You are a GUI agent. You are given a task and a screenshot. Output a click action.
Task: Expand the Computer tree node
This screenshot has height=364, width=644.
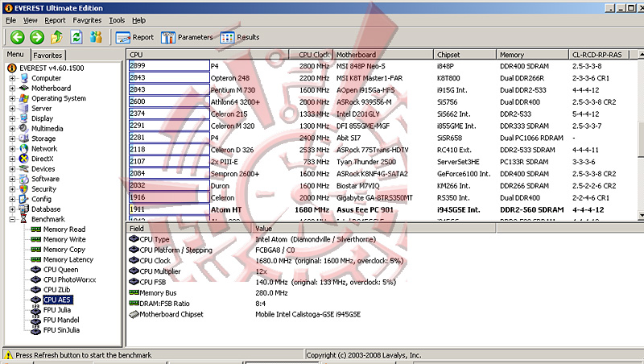pyautogui.click(x=12, y=78)
